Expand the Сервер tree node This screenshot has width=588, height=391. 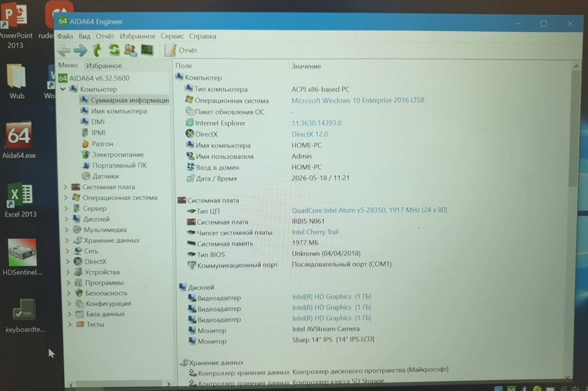pos(66,209)
